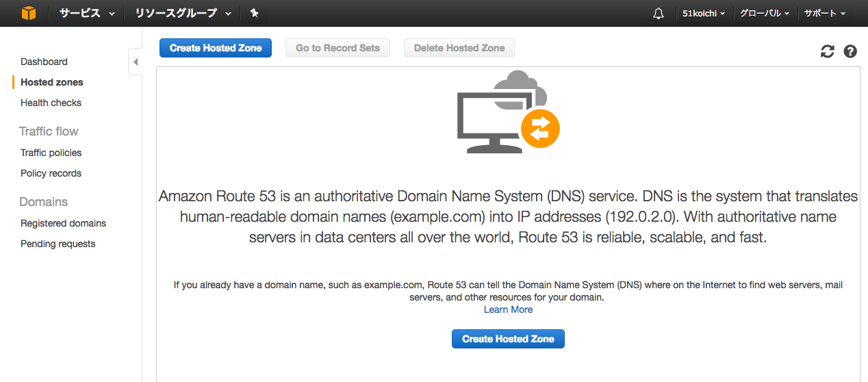The height and width of the screenshot is (382, 868).
Task: Click the Delete Hosted Zone button
Action: (459, 48)
